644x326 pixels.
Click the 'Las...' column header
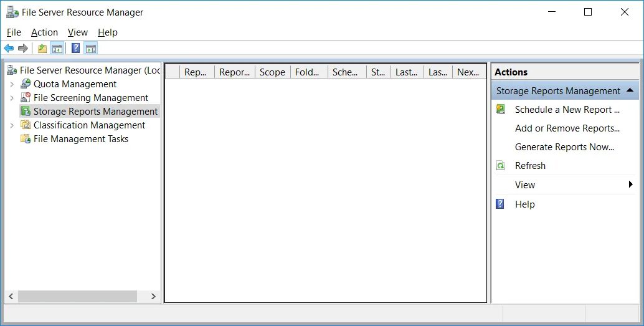click(438, 72)
